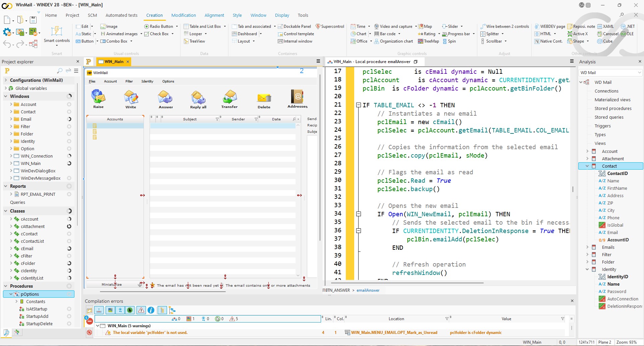Click the emailAnswer breadcrumb link

click(x=368, y=290)
